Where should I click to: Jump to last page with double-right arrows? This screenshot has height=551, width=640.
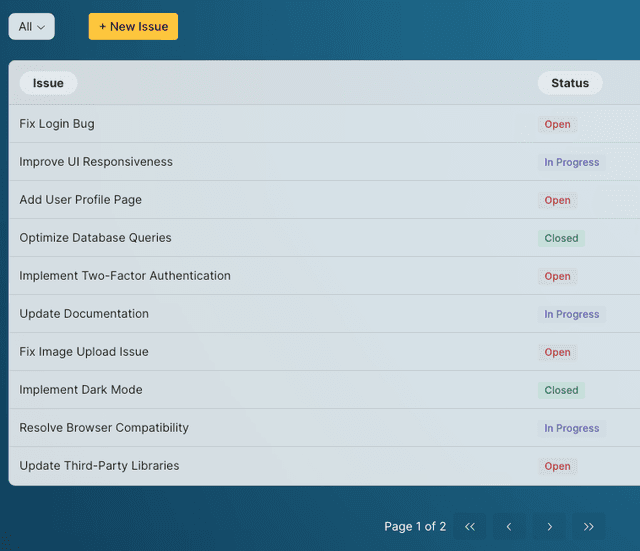pyautogui.click(x=589, y=527)
